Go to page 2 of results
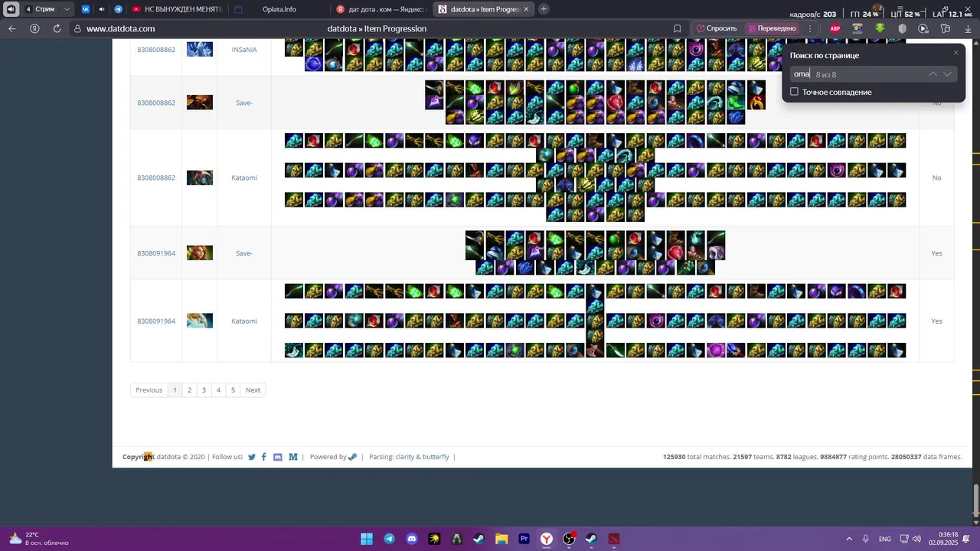This screenshot has width=980, height=551. 189,390
